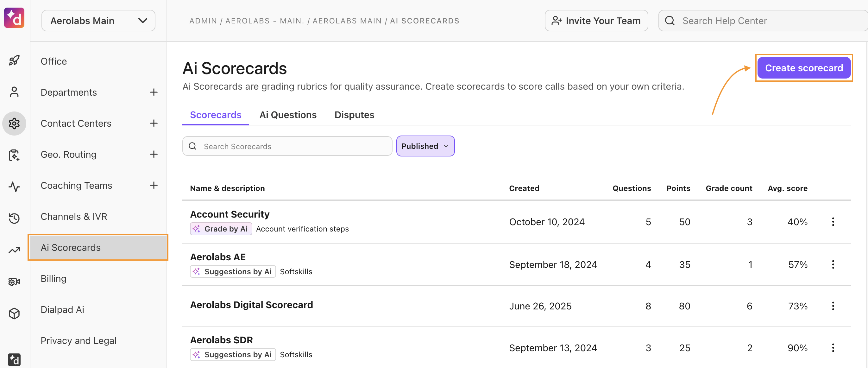This screenshot has height=368, width=868.
Task: Open the options menu for Aerolabs Digital Scorecard
Action: pos(833,306)
